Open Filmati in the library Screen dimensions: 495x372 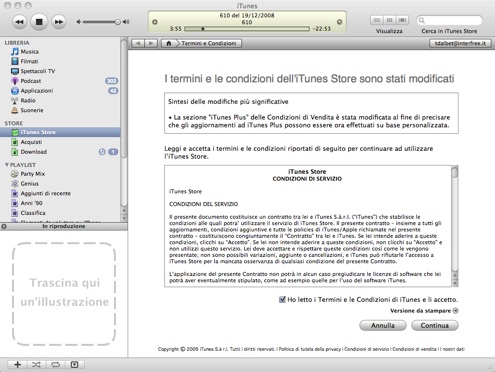coord(60,61)
